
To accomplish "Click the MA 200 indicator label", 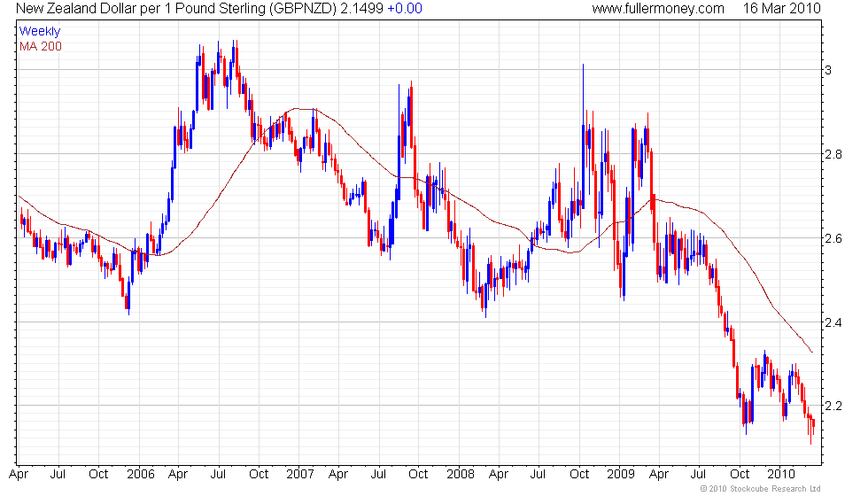I will click(x=41, y=45).
